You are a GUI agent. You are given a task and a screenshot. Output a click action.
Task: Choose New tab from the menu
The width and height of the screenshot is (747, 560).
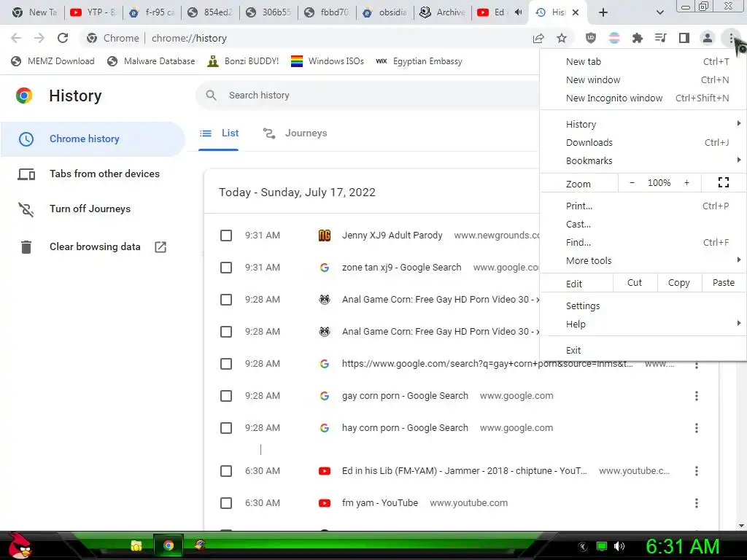tap(643, 61)
